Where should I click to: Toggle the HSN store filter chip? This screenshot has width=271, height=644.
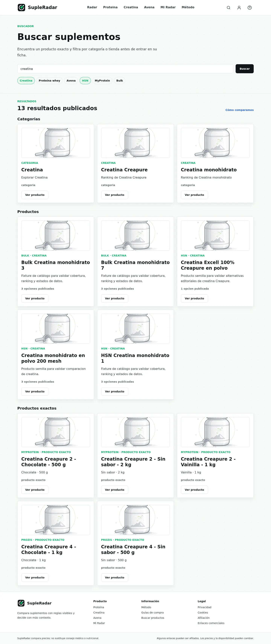(x=85, y=81)
